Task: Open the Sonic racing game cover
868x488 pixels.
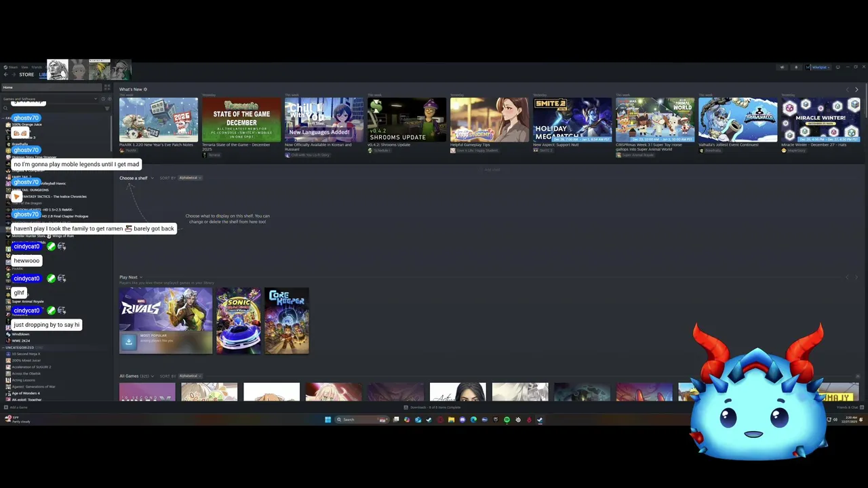Action: pyautogui.click(x=238, y=321)
